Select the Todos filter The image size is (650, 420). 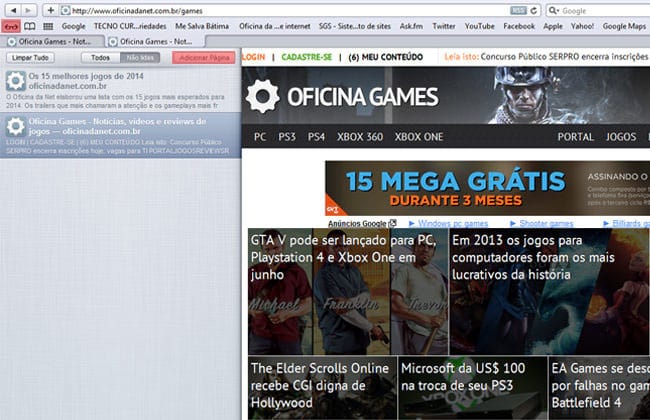point(100,58)
